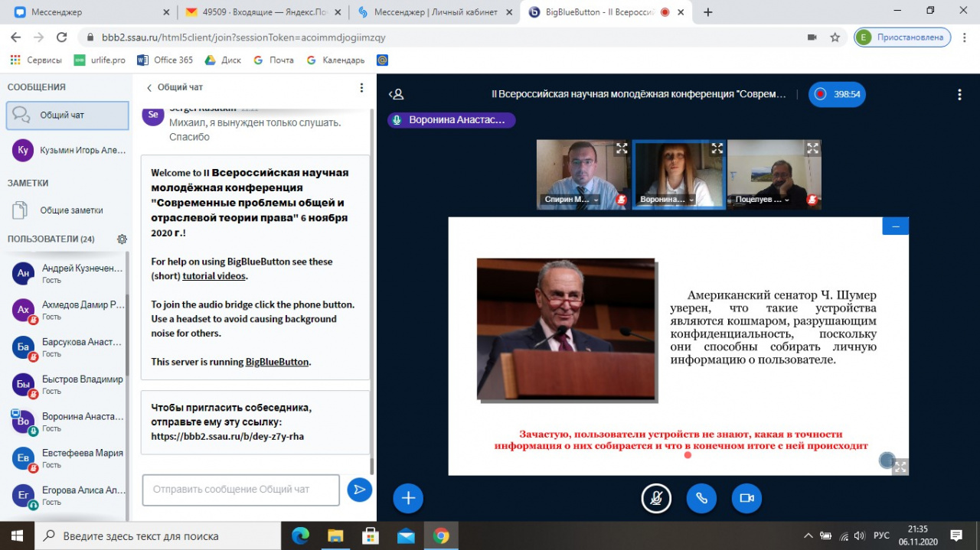Screen dimensions: 980x550
Task: Open Общие заметки shared notes
Action: click(71, 210)
